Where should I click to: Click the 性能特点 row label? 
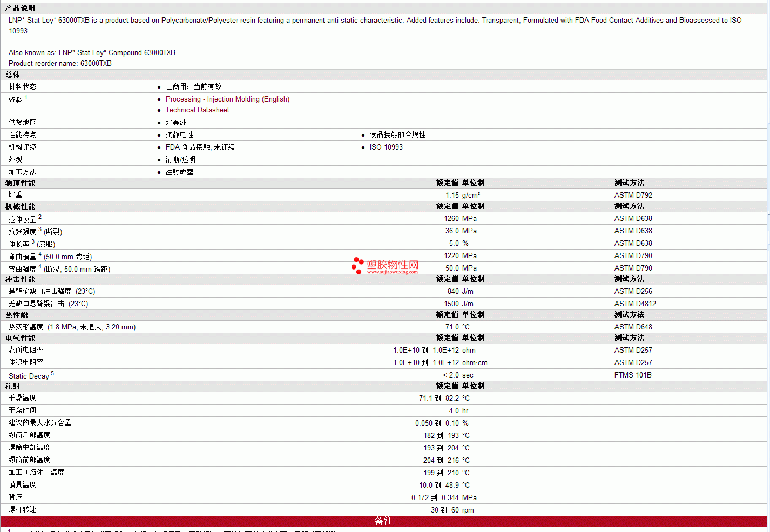pyautogui.click(x=23, y=135)
